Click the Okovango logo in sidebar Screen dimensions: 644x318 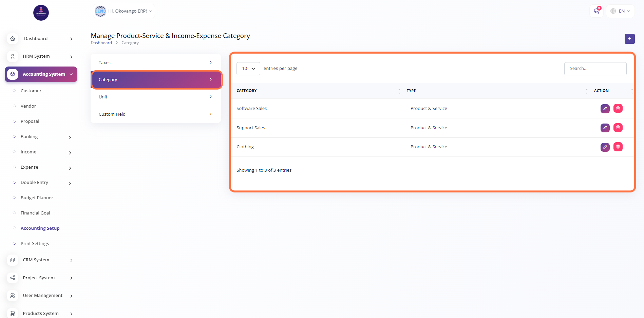pyautogui.click(x=41, y=13)
